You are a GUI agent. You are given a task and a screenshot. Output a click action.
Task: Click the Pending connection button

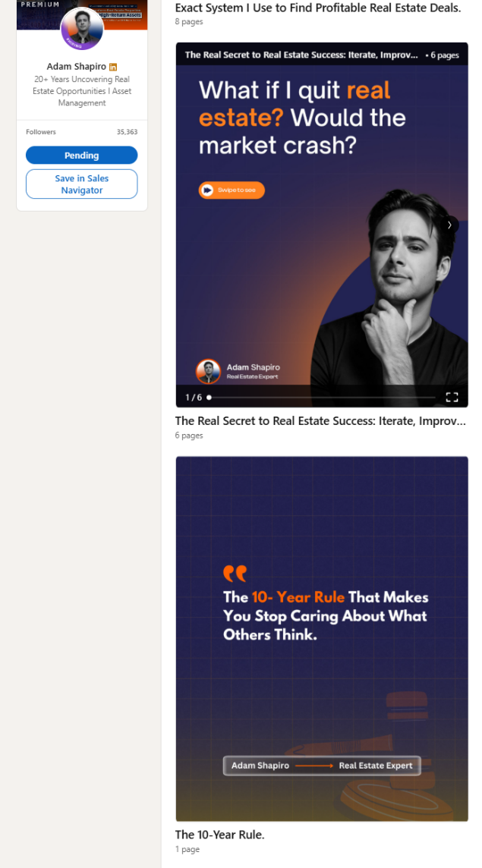pyautogui.click(x=81, y=155)
